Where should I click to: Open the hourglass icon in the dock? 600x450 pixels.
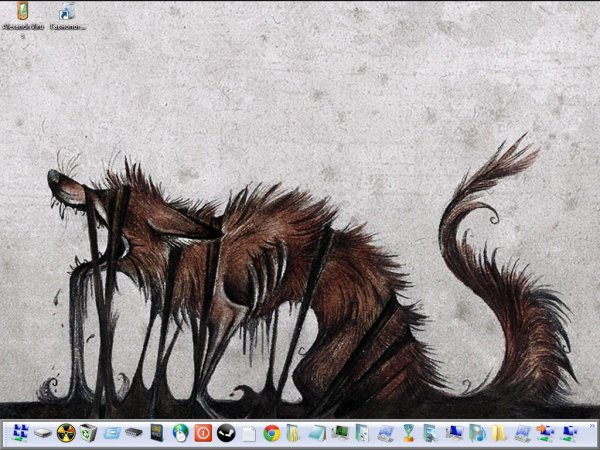point(409,433)
